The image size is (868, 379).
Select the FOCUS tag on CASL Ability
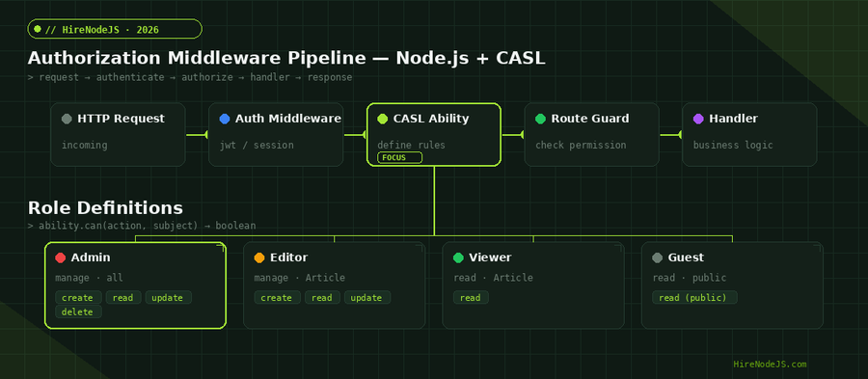tap(399, 158)
